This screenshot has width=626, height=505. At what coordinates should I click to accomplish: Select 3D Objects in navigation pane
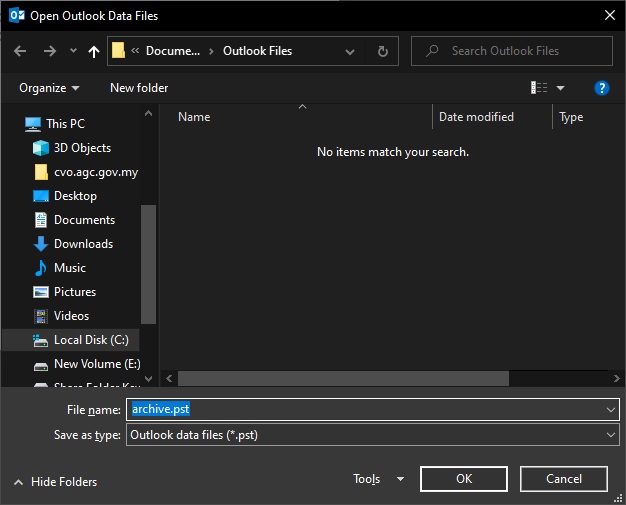point(82,148)
